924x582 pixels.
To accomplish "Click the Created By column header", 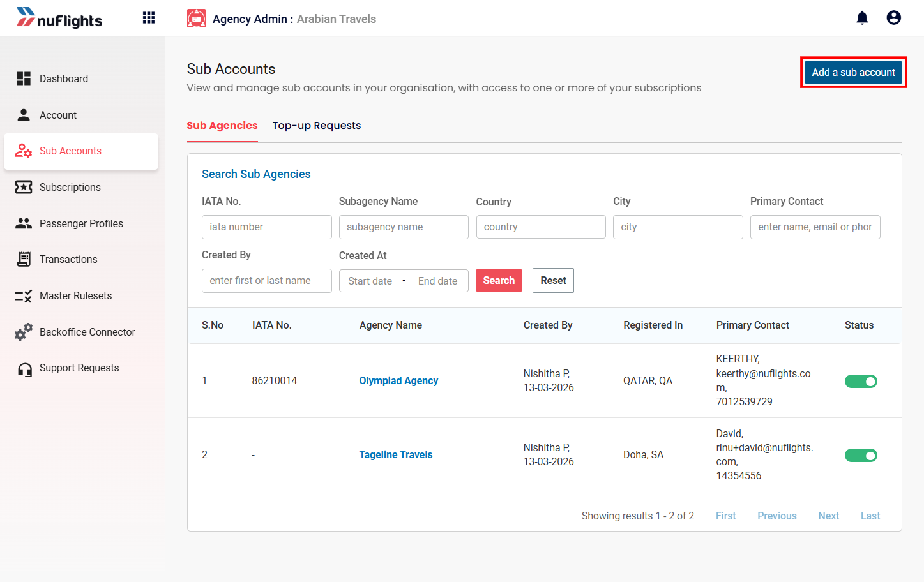I will pyautogui.click(x=548, y=325).
